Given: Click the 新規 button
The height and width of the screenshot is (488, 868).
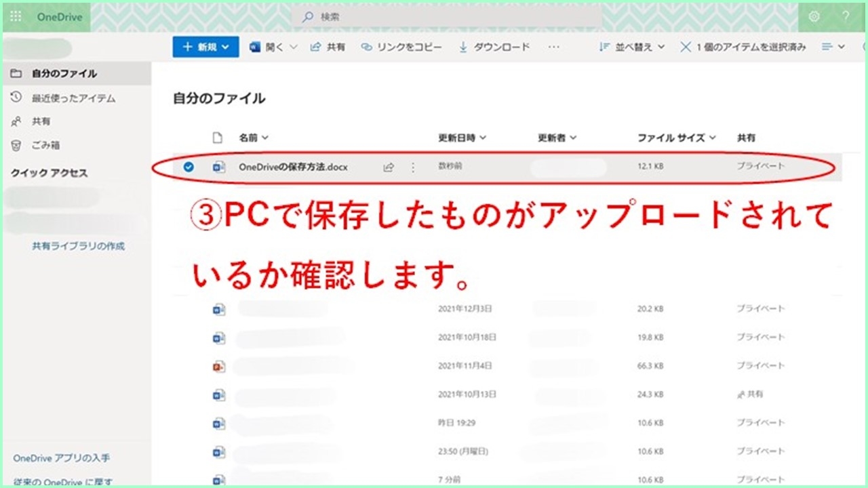Looking at the screenshot, I should coord(205,47).
